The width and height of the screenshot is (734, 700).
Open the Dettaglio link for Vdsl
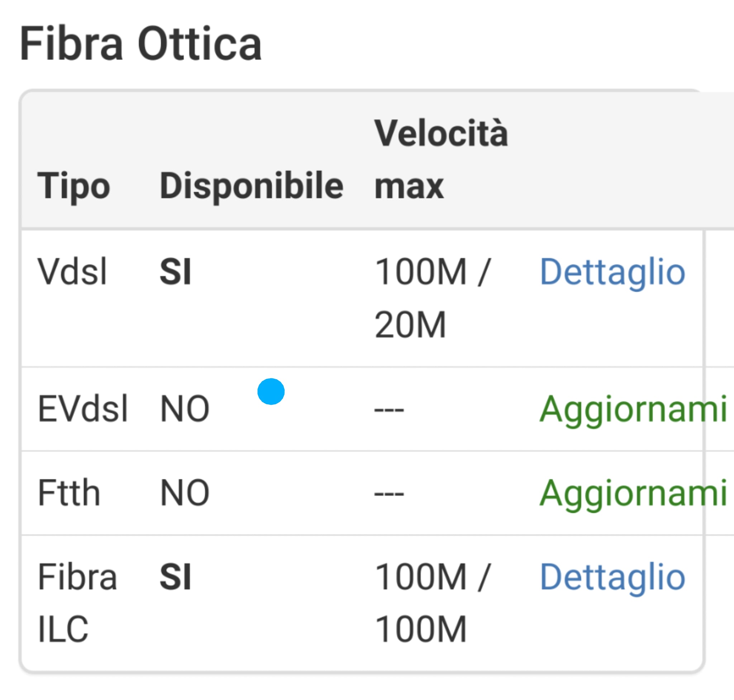613,272
